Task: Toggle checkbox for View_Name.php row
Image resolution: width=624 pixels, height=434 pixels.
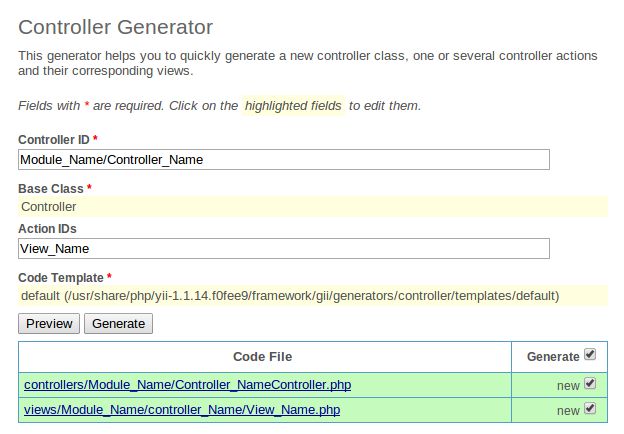Action: pyautogui.click(x=590, y=408)
